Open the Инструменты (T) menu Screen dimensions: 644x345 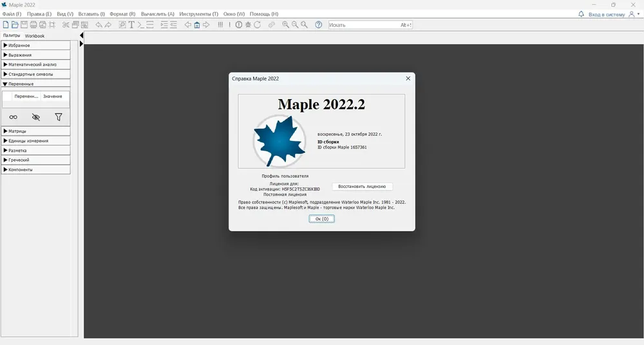click(x=199, y=14)
